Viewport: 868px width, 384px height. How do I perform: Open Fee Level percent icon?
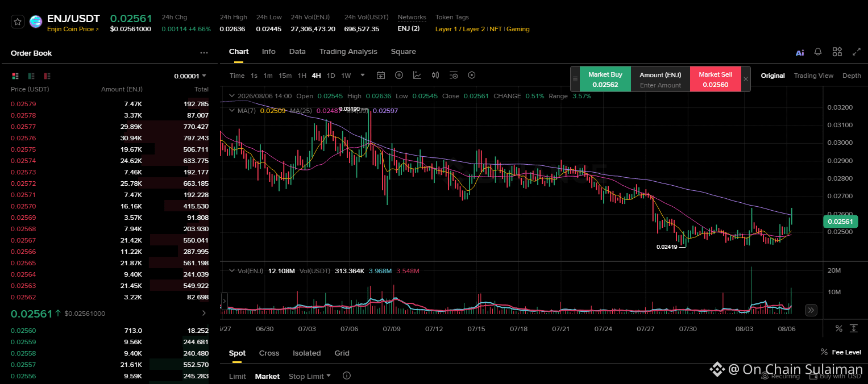pyautogui.click(x=824, y=352)
